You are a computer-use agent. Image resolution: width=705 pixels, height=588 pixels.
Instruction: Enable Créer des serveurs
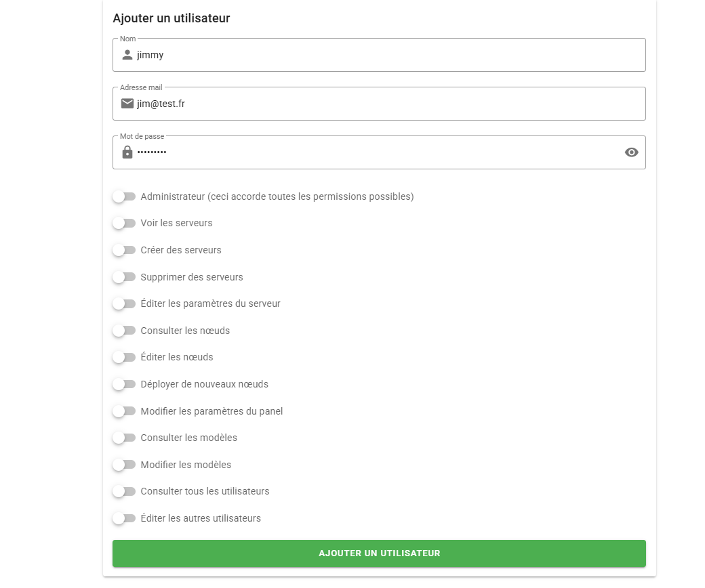[124, 250]
